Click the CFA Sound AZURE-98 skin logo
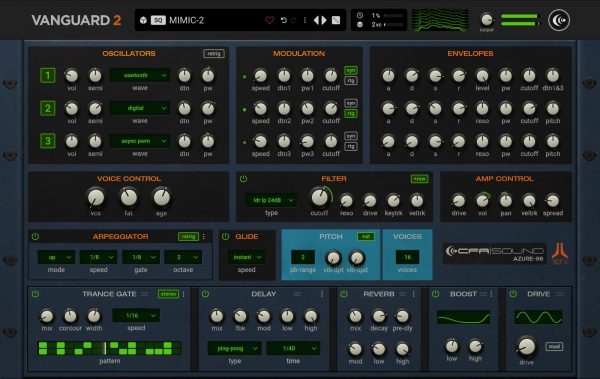Viewport: 600px width, 379px height. point(495,254)
